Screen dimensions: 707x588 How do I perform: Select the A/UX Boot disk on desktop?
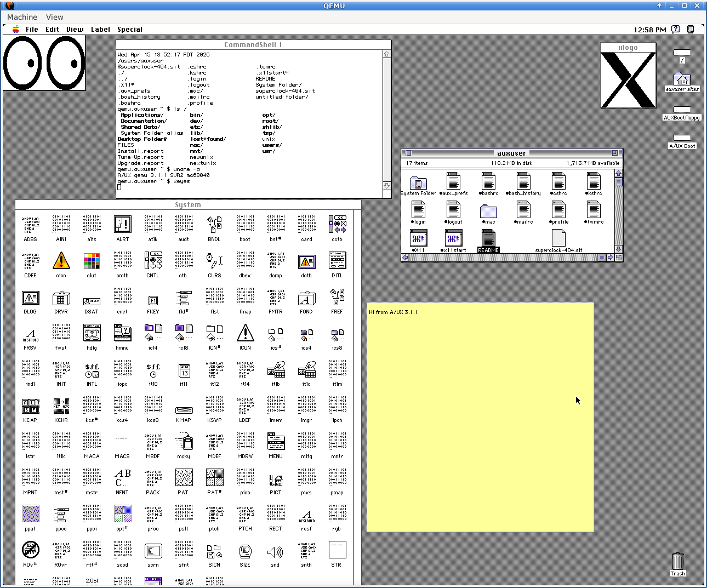[682, 138]
